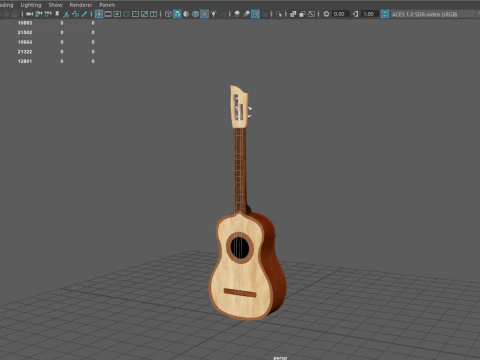Open the Panels menu
The image size is (480, 360).
coord(107,5)
